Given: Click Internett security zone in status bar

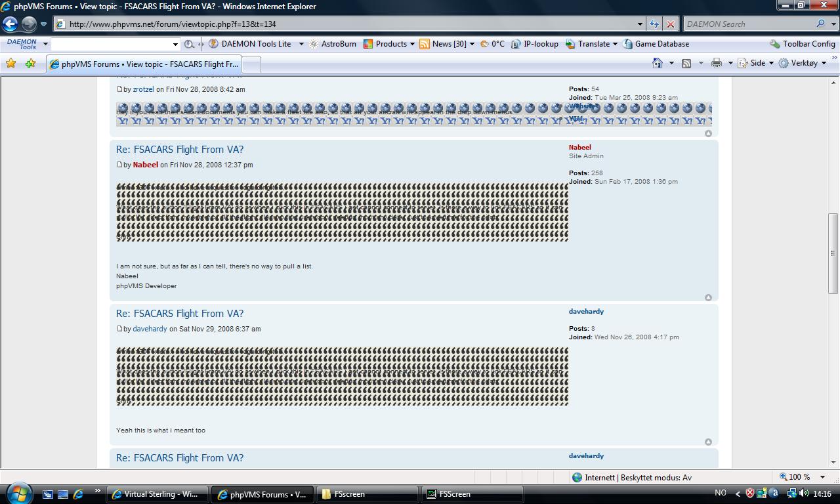Looking at the screenshot, I should click(631, 478).
